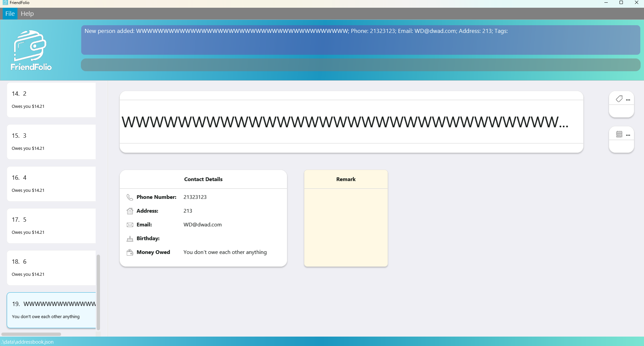Image resolution: width=644 pixels, height=346 pixels.
Task: Select contact 19 WWWWW entry
Action: pos(51,310)
